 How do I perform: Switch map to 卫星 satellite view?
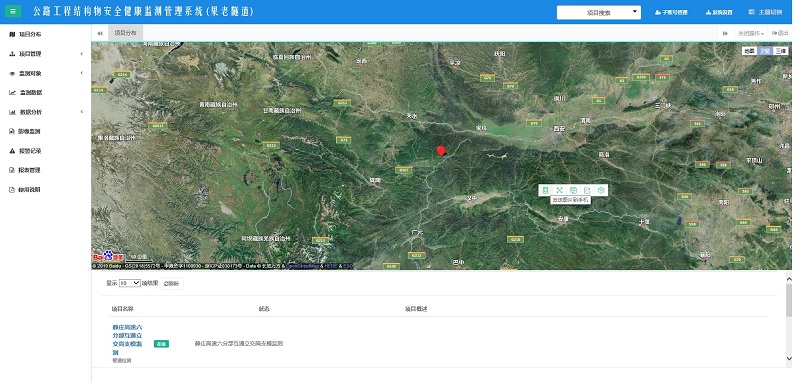765,51
